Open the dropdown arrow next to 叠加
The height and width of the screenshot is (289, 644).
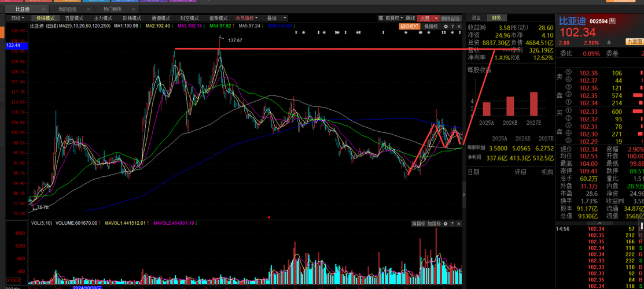click(285, 18)
